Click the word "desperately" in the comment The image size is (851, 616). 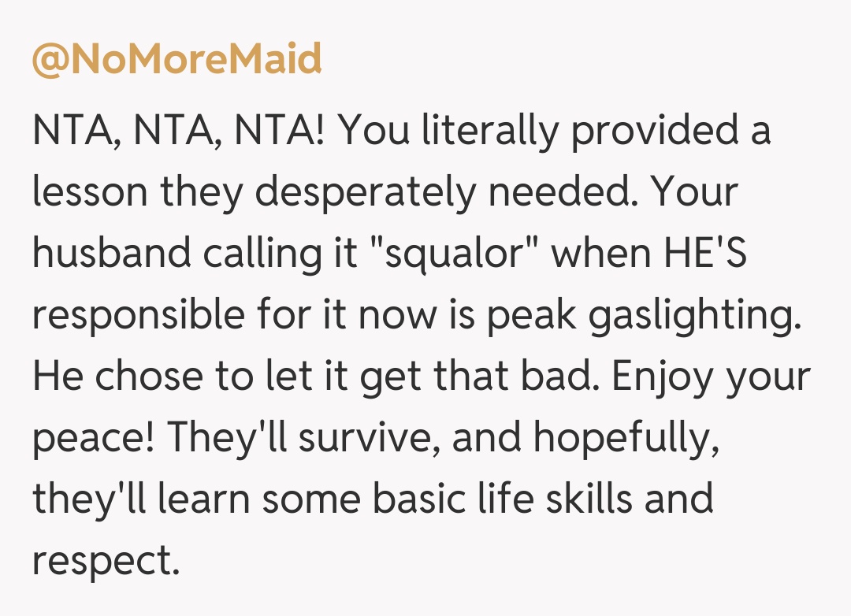359,193
